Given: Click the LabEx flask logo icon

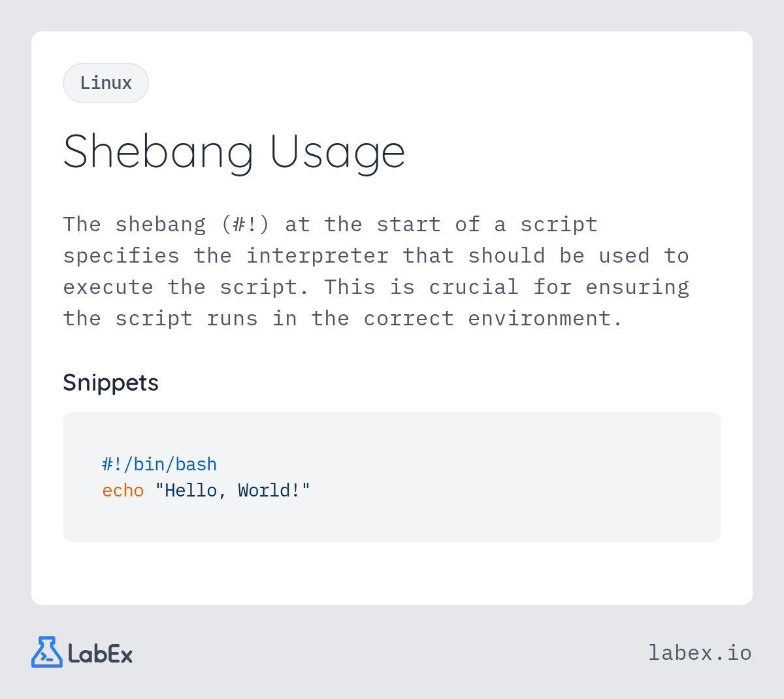Looking at the screenshot, I should point(47,652).
